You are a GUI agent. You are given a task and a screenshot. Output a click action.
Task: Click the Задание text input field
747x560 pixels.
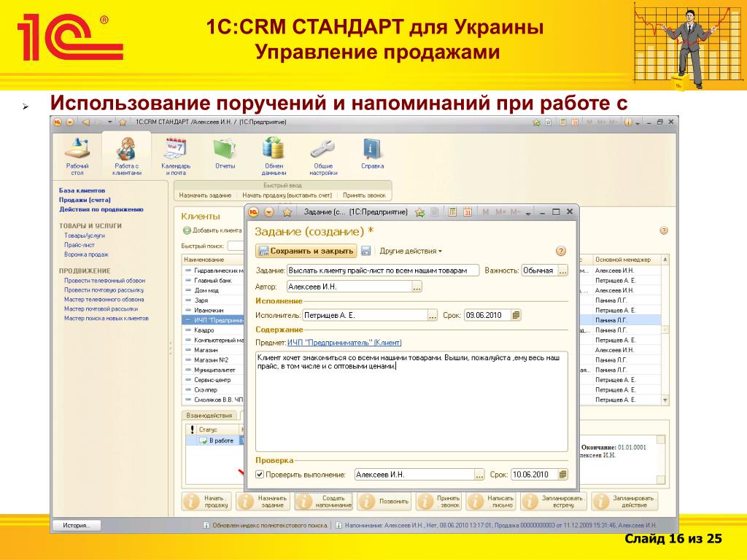[383, 271]
